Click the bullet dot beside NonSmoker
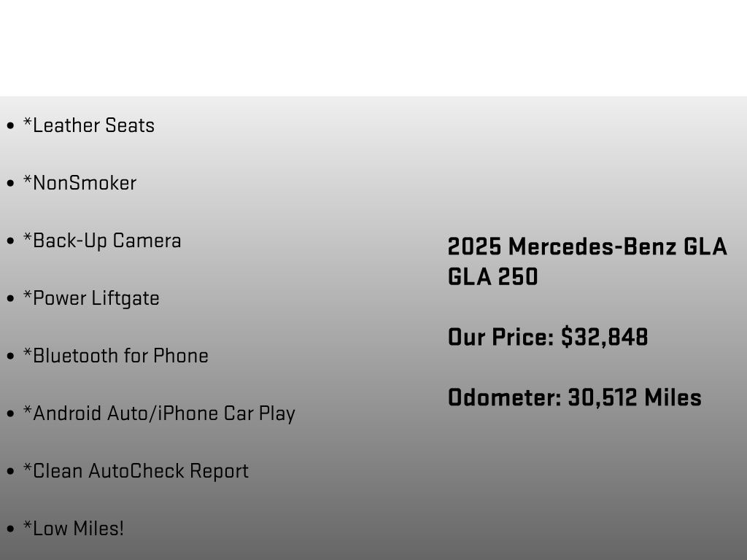Screen dimensions: 747x560 [x=10, y=183]
